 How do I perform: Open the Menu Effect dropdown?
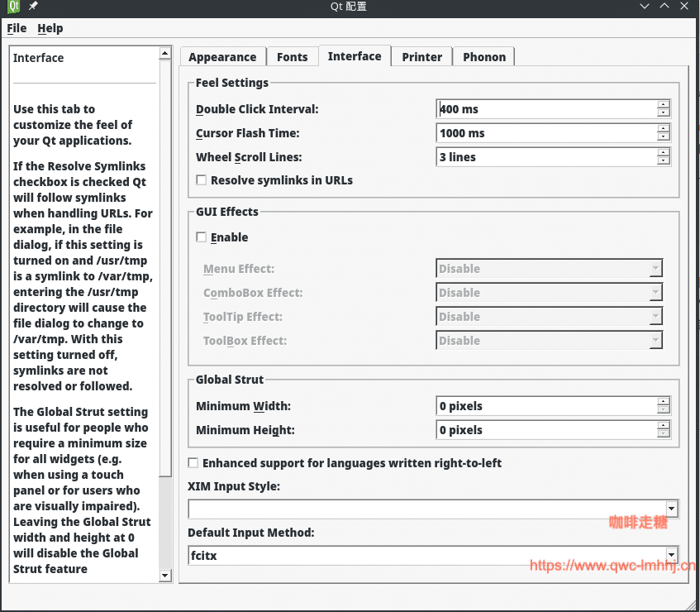(x=549, y=269)
